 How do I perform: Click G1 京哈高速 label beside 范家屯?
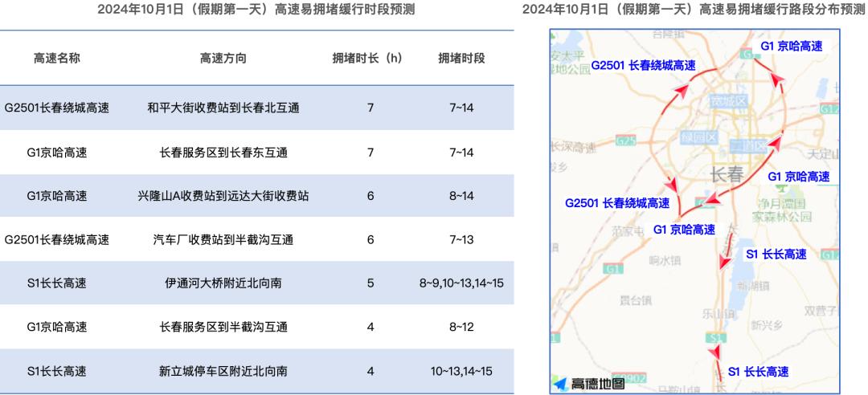(x=684, y=229)
